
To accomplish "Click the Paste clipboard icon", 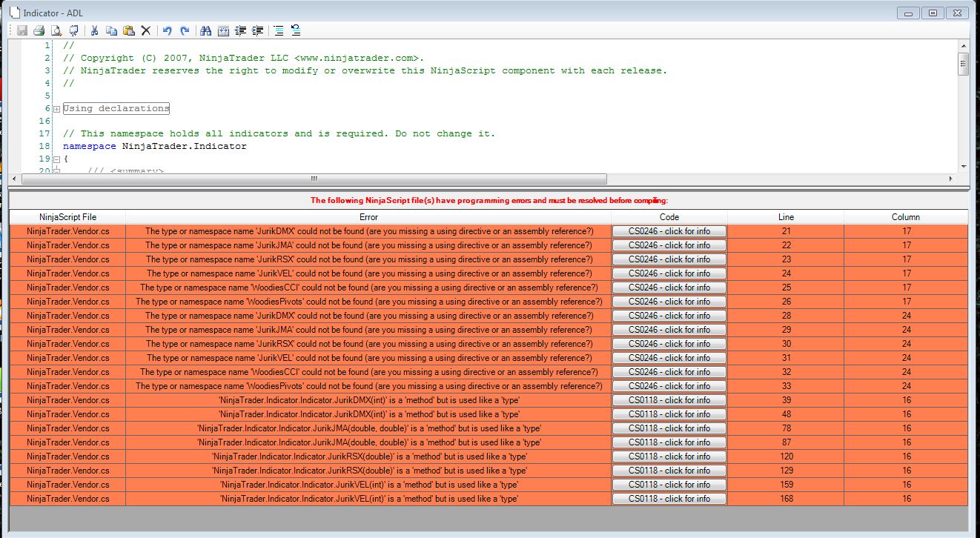I will [129, 30].
